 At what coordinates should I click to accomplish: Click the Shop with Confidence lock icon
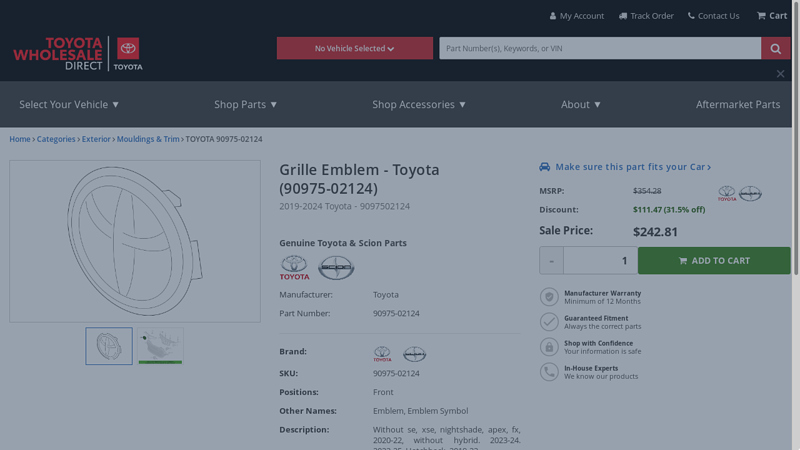click(549, 347)
